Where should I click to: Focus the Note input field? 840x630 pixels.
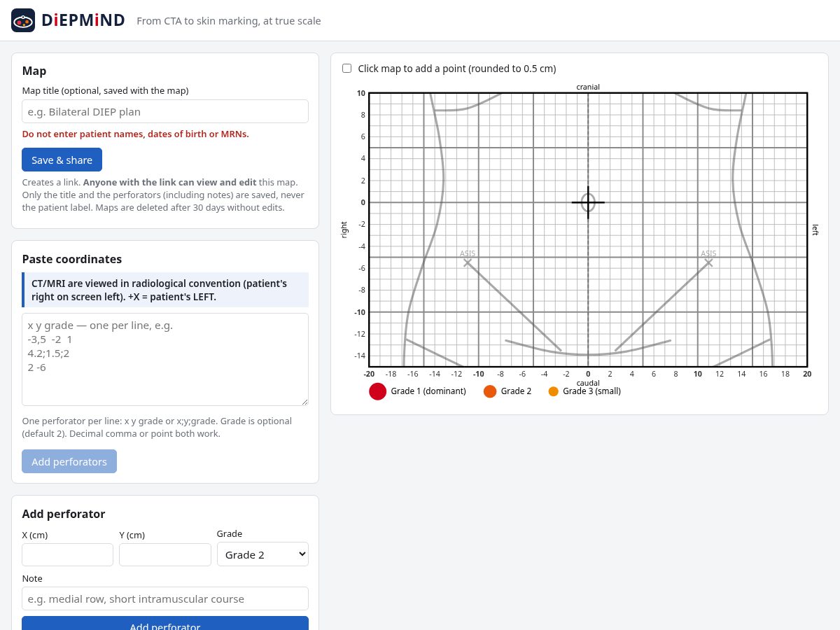click(165, 598)
